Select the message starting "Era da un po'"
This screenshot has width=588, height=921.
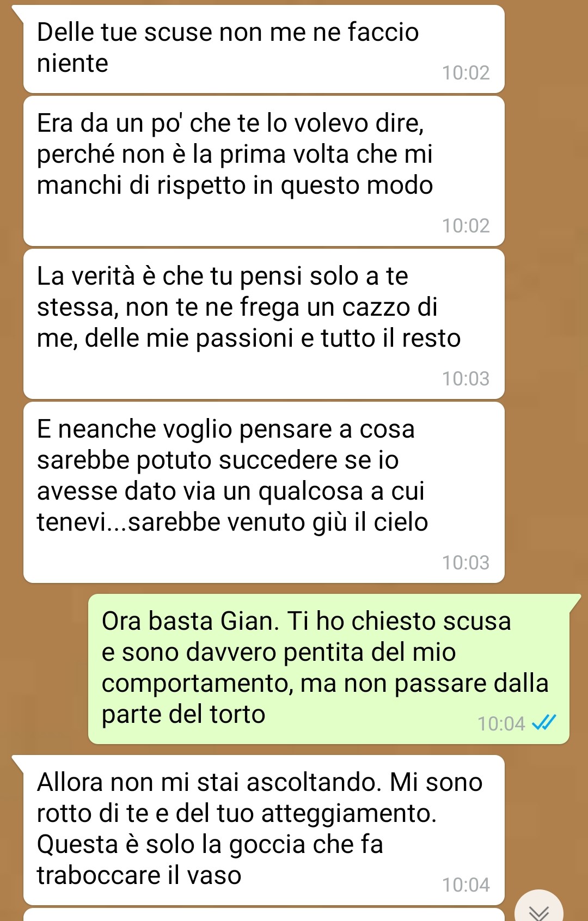[x=264, y=171]
